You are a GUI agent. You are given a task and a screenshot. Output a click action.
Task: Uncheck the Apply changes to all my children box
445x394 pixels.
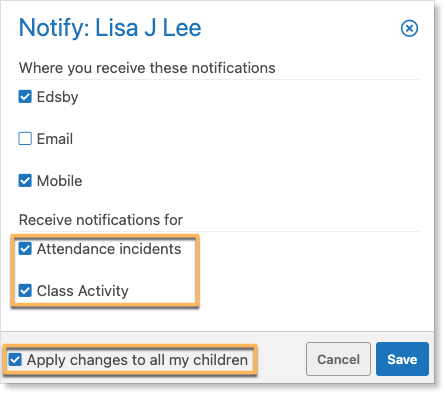point(15,360)
